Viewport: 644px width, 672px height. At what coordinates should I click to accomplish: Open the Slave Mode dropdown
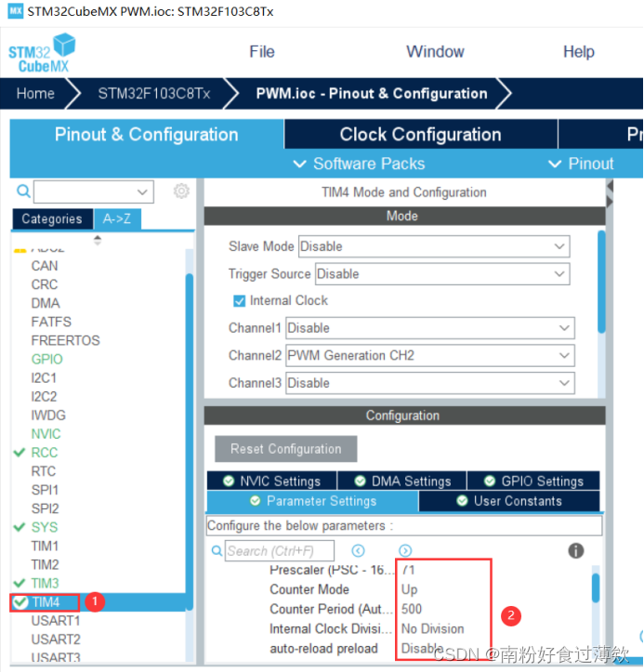click(x=434, y=246)
